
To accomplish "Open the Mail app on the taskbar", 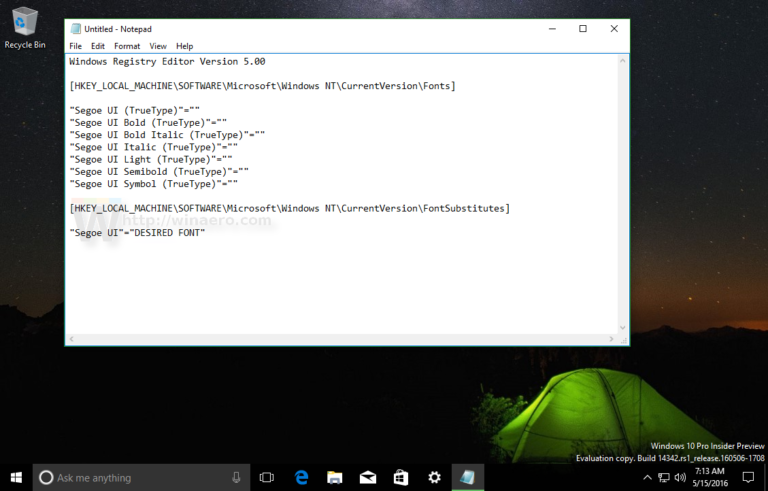I will click(368, 477).
